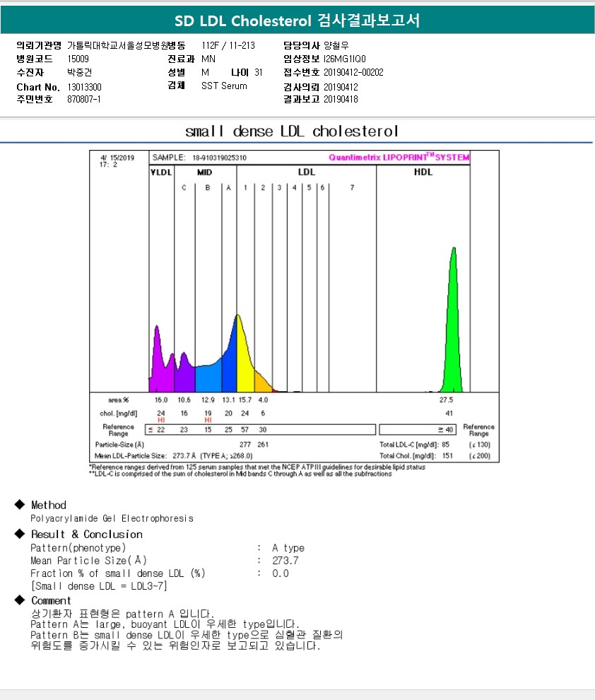The width and height of the screenshot is (595, 700).
Task: Click the "Comment" section heading
Action: (51, 600)
